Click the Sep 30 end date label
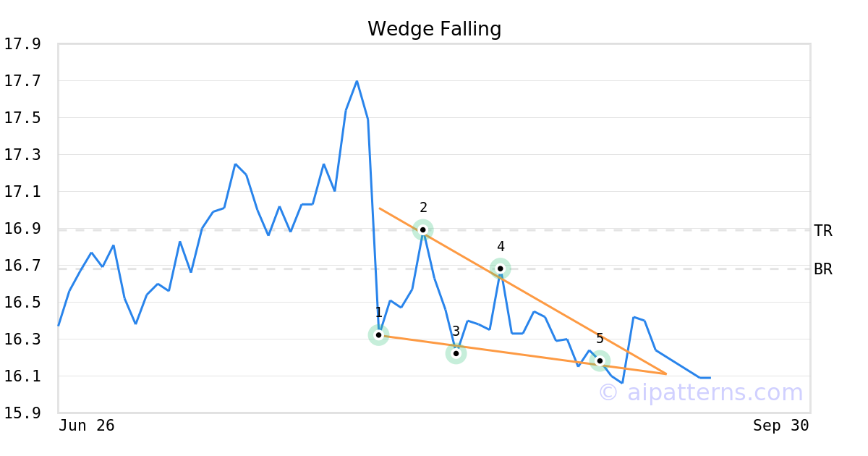Image resolution: width=868 pixels, height=456 pixels. click(x=780, y=426)
